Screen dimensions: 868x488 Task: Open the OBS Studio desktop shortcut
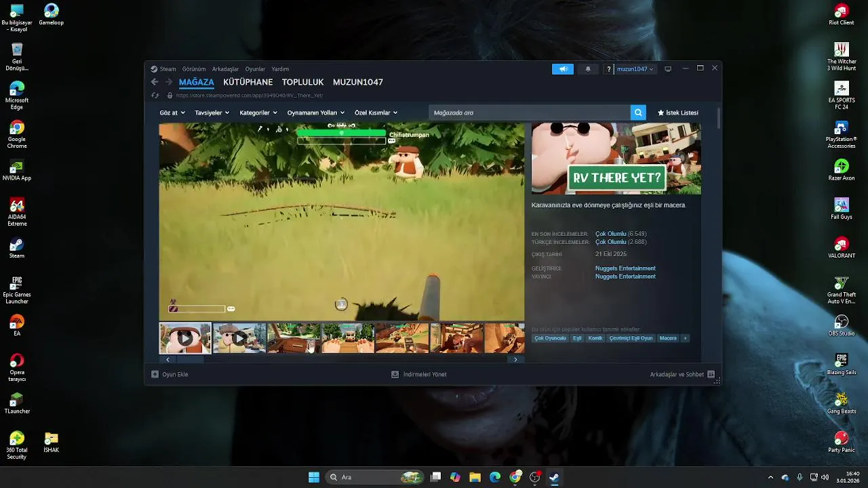[842, 325]
